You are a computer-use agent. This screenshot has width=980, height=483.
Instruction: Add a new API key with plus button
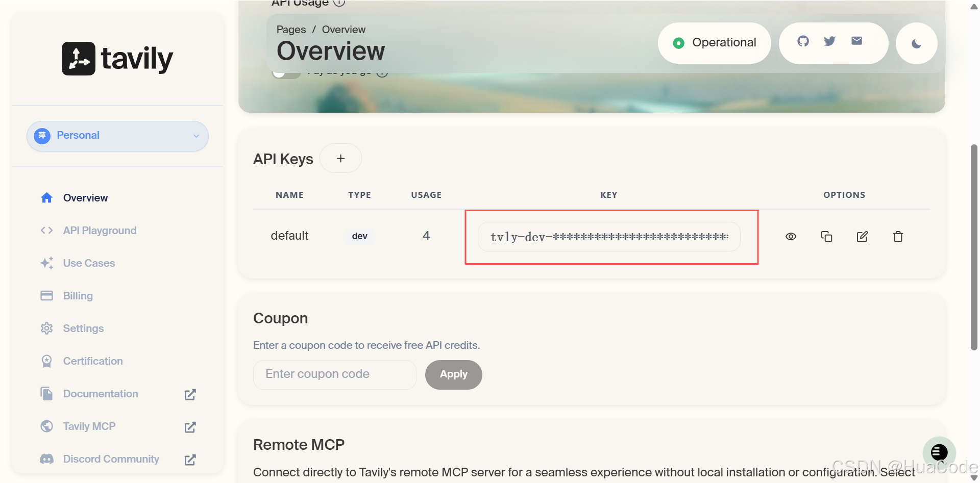click(x=340, y=159)
